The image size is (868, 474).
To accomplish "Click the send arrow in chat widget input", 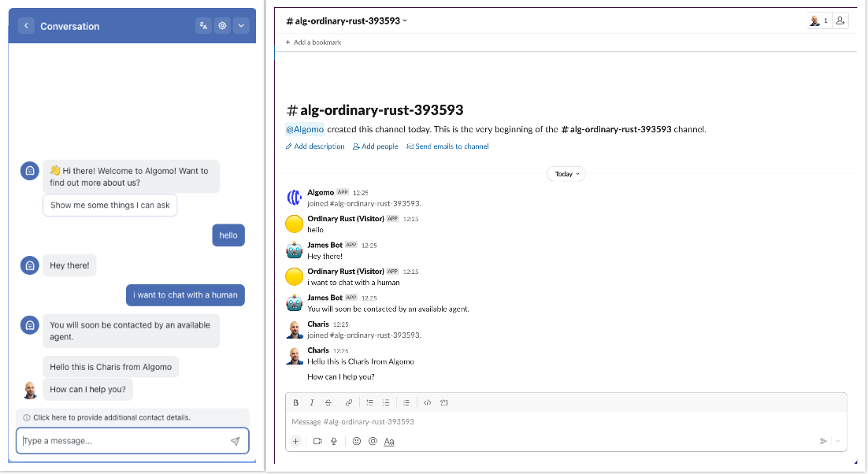I will click(236, 441).
